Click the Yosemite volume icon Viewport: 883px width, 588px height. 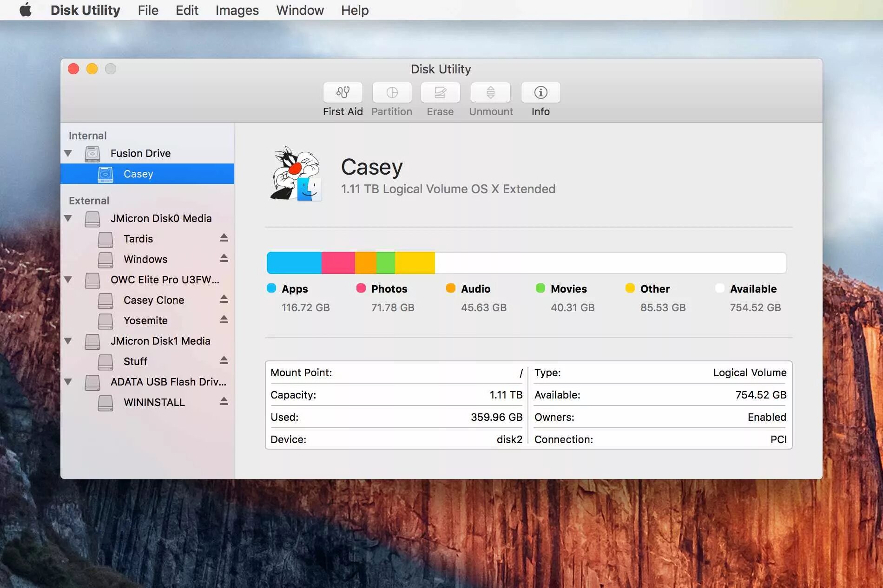pos(105,321)
